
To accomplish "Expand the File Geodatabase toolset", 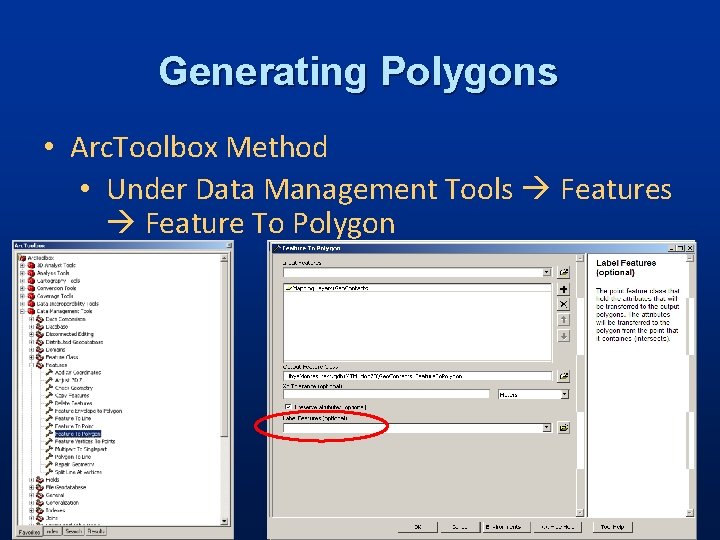I will (31, 487).
